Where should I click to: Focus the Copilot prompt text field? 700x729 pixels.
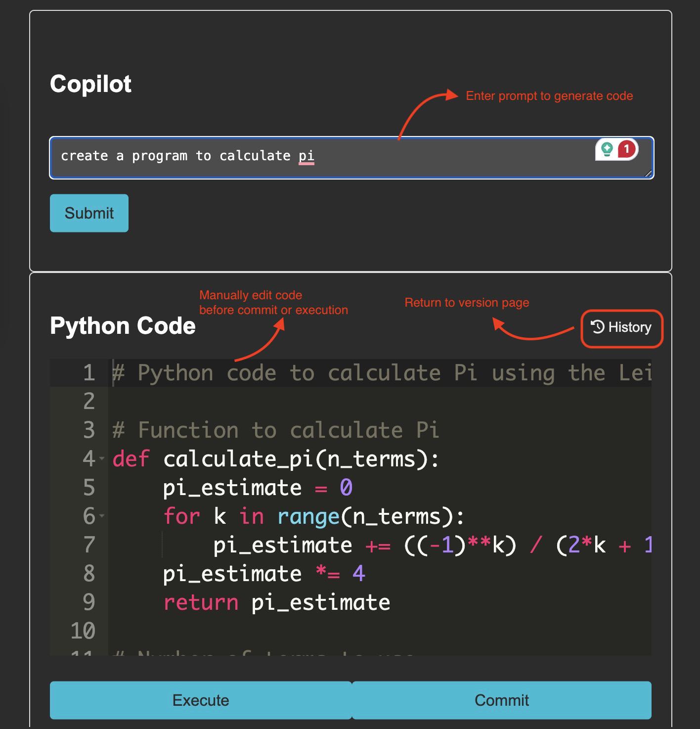(x=351, y=158)
